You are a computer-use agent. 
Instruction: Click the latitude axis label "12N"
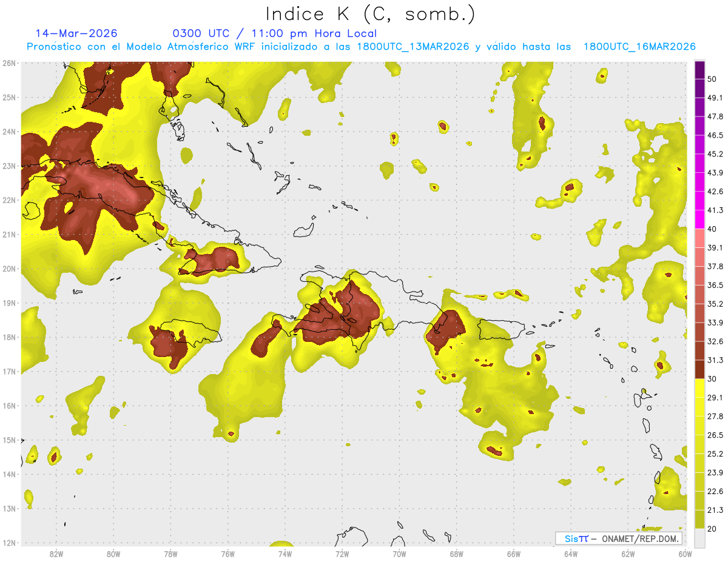click(x=9, y=543)
